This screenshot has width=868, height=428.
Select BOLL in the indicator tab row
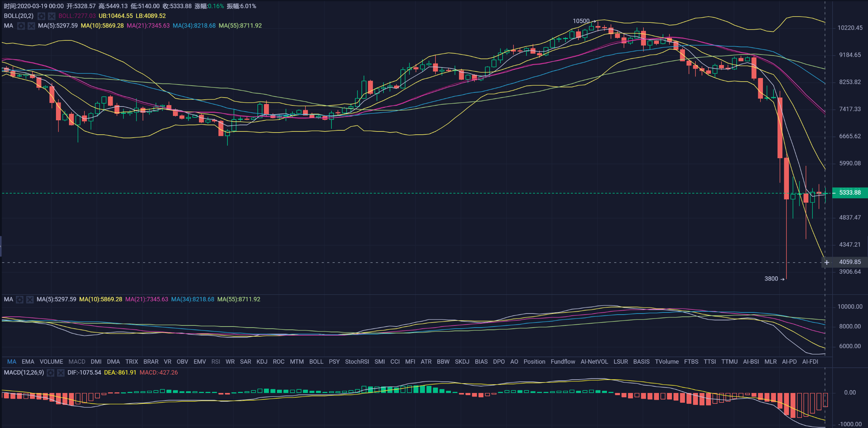pos(316,362)
